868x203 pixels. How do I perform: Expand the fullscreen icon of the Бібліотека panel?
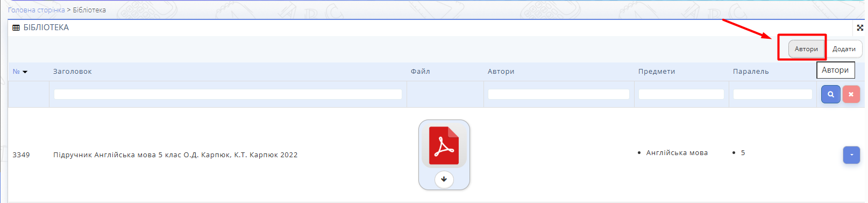point(860,27)
